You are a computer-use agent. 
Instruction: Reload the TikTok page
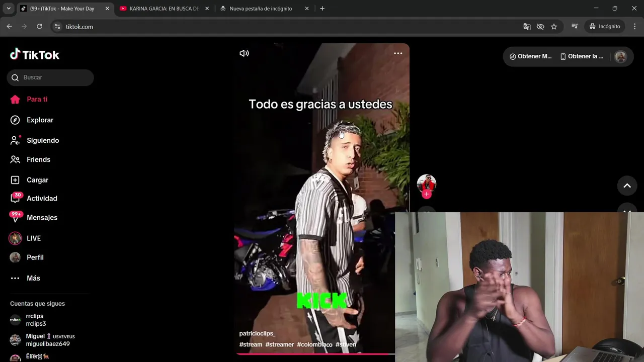coord(39,26)
